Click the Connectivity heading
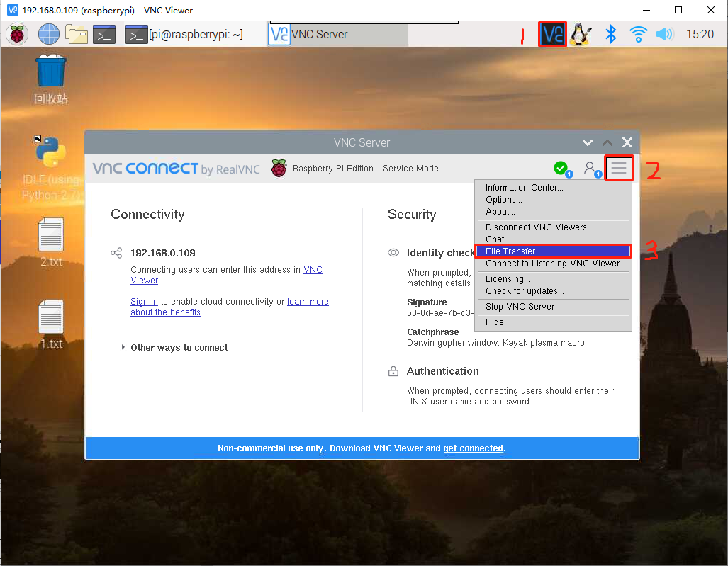Viewport: 728px width, 566px height. click(147, 214)
